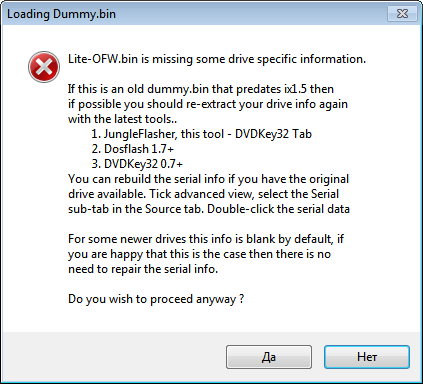
Task: Close the Loading Dummy.bin dialog
Action: (x=402, y=13)
